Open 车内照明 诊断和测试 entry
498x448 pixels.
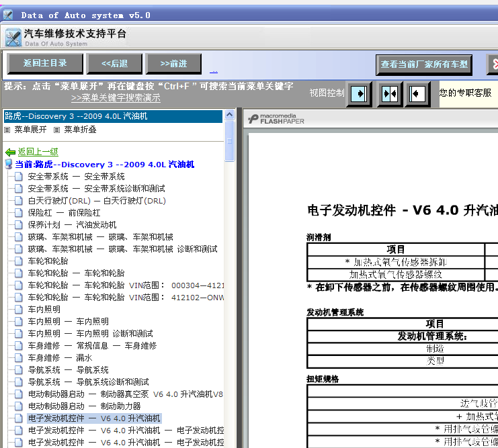click(x=91, y=333)
